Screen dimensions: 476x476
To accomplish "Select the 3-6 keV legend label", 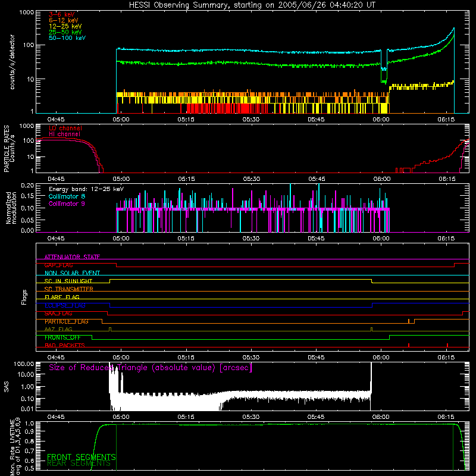I will (x=61, y=14).
